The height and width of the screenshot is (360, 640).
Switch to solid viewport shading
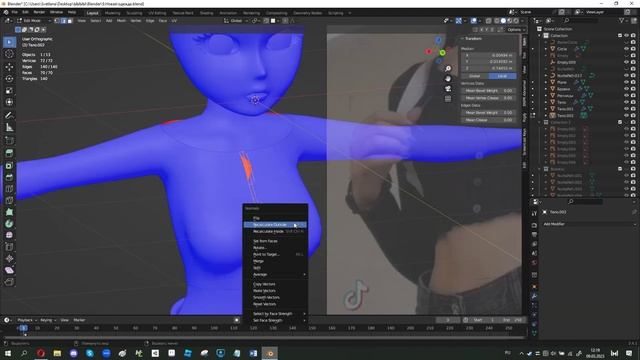503,20
